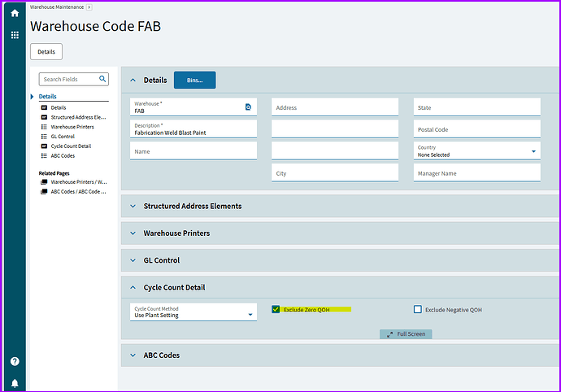Select Cycle Count Detail in nav tree

[71, 146]
